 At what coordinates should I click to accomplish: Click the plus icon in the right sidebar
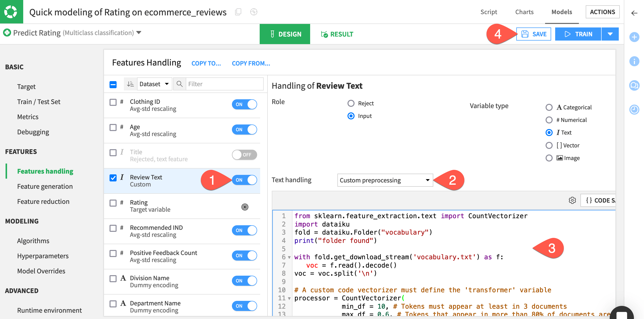[x=634, y=37]
